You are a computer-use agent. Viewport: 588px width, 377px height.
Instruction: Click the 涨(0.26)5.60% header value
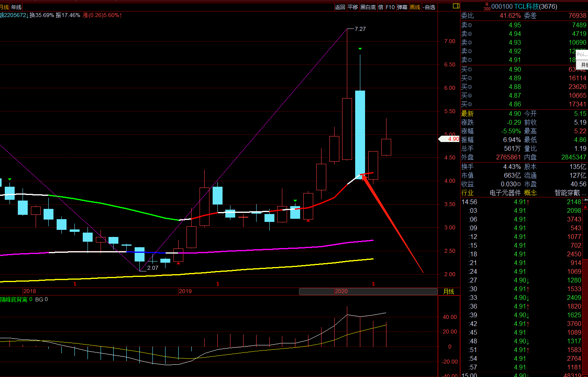click(102, 15)
